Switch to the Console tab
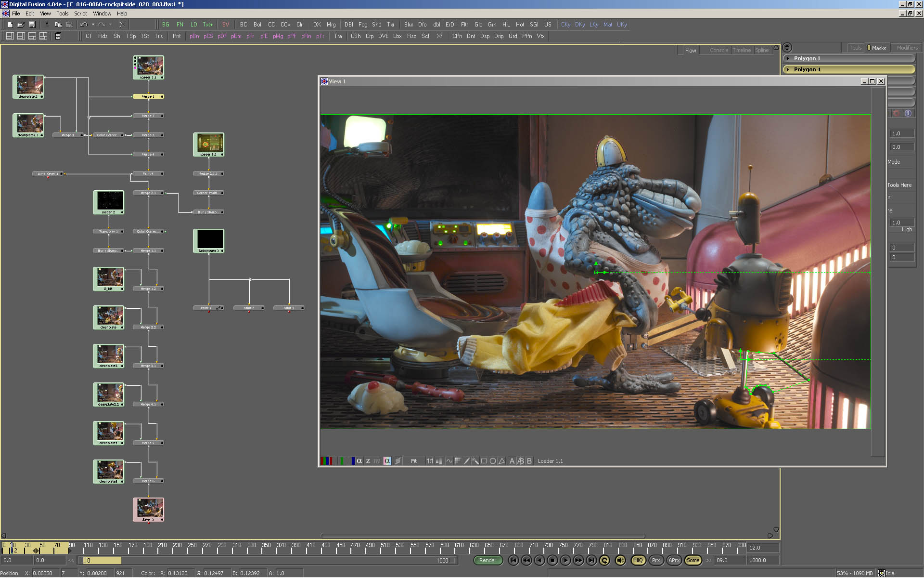Viewport: 924px width, 578px height. pos(719,50)
